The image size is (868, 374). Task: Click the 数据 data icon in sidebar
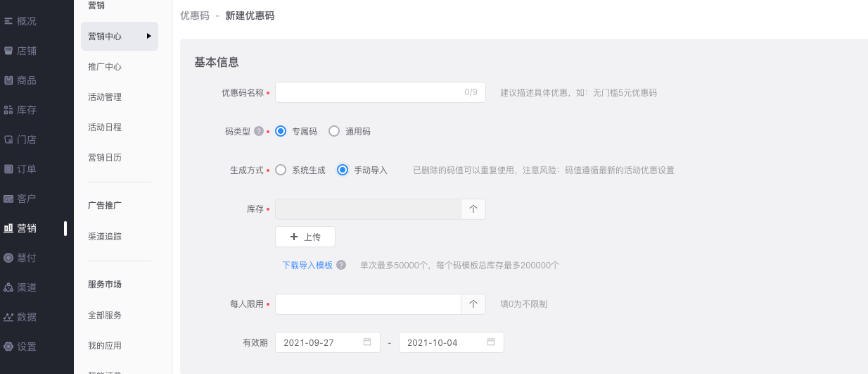click(x=8, y=317)
